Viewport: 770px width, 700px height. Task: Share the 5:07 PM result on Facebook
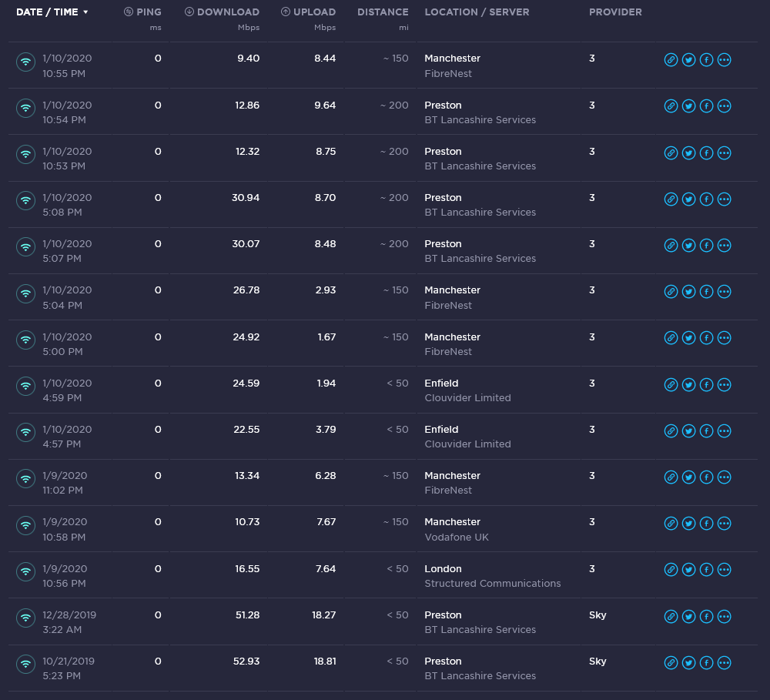pos(707,245)
